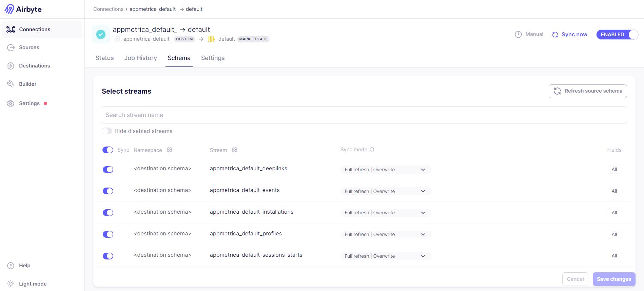Click the Connections breadcrumb link
This screenshot has width=644, height=291.
pyautogui.click(x=109, y=9)
